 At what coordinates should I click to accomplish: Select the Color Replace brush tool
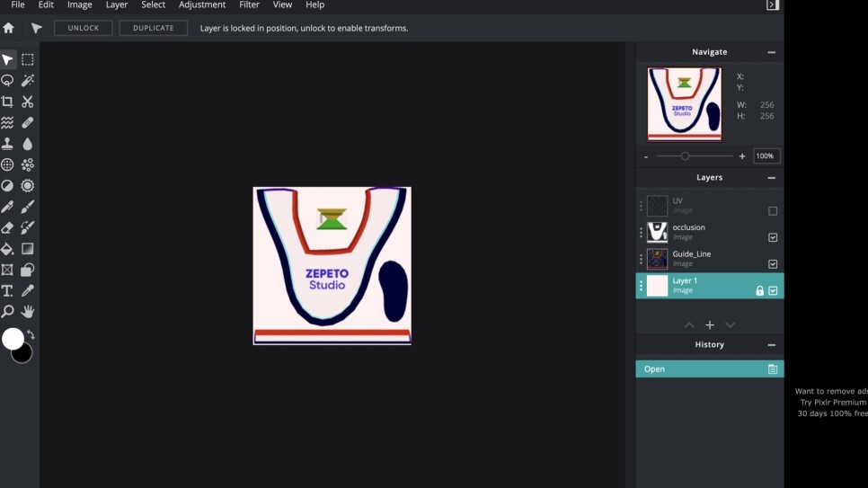[27, 227]
